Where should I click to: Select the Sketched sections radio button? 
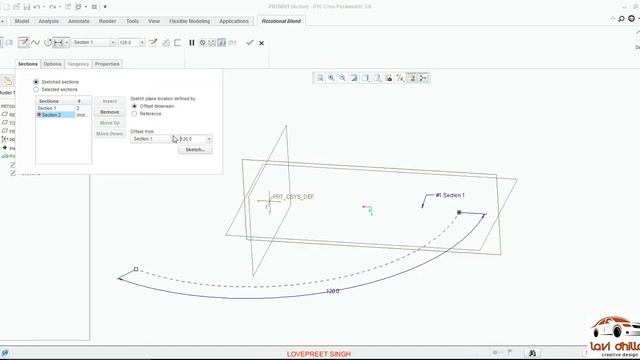tap(36, 82)
